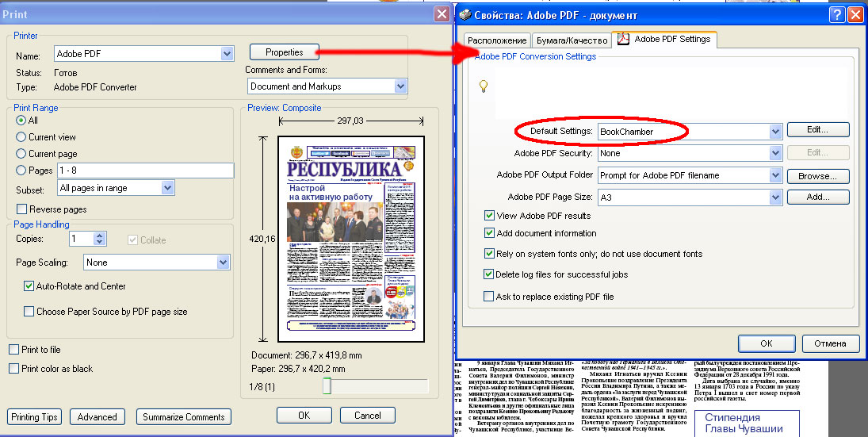Toggle Delete log files for successful jobs
Viewport: 868px width, 437px height.
(x=488, y=274)
